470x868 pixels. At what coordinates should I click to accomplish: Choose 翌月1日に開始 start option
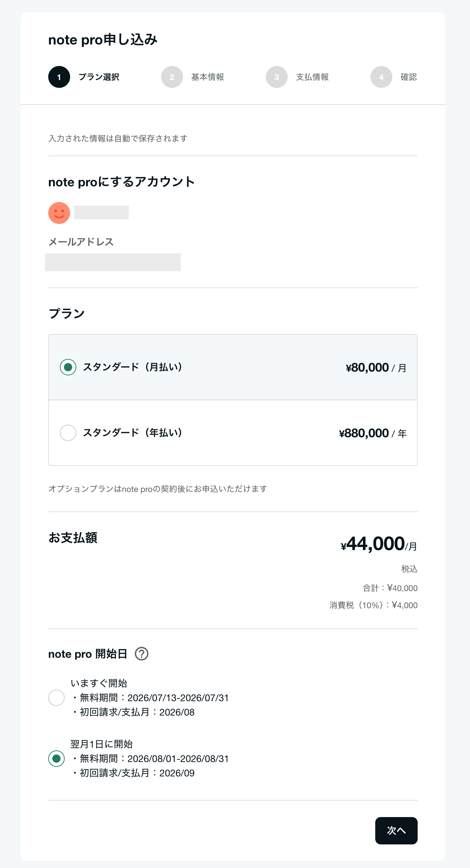56,759
